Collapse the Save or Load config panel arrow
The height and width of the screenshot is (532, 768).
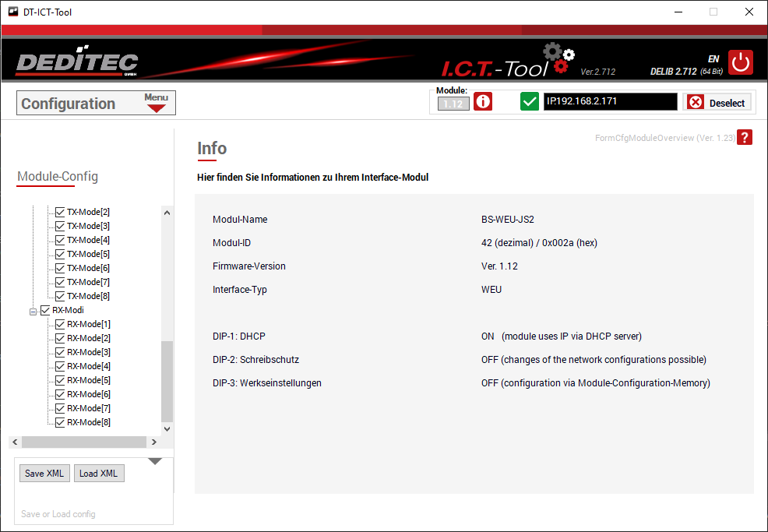pyautogui.click(x=155, y=462)
